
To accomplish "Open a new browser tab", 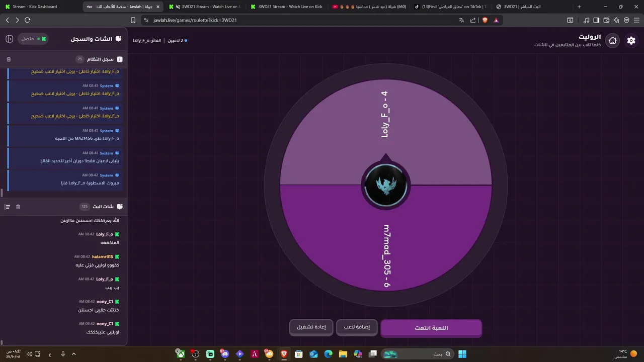I will point(579,7).
